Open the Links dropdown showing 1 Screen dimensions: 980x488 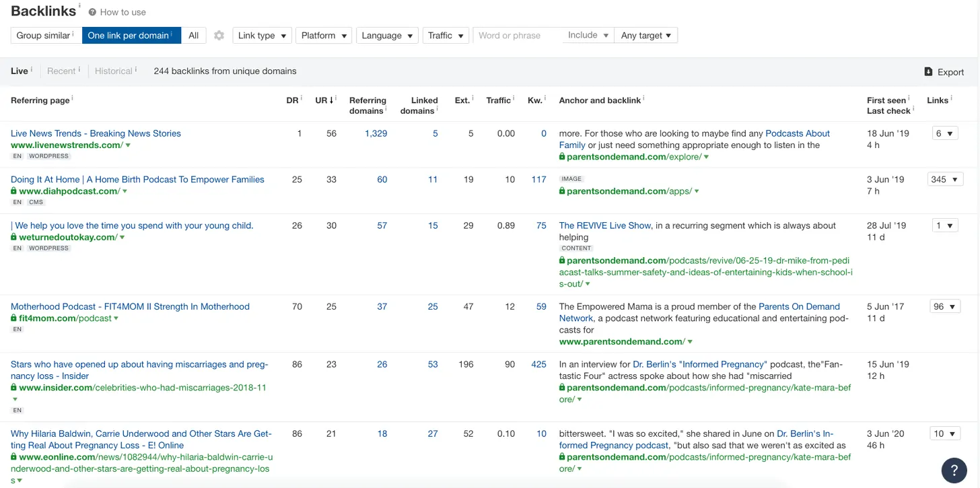point(944,226)
